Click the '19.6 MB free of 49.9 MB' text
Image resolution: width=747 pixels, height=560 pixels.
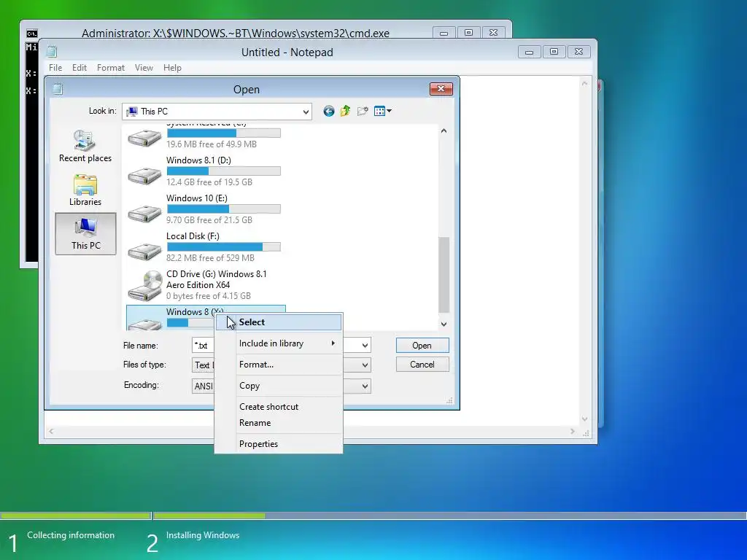coord(212,144)
